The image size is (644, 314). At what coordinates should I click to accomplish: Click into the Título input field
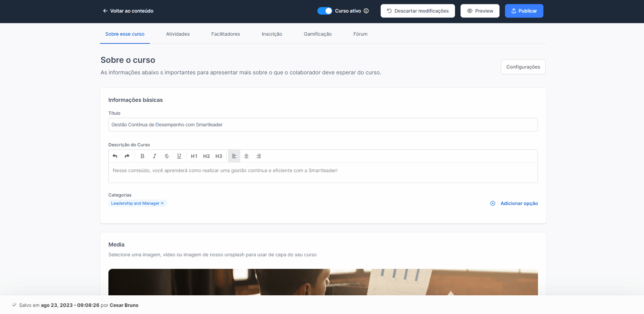(x=323, y=125)
